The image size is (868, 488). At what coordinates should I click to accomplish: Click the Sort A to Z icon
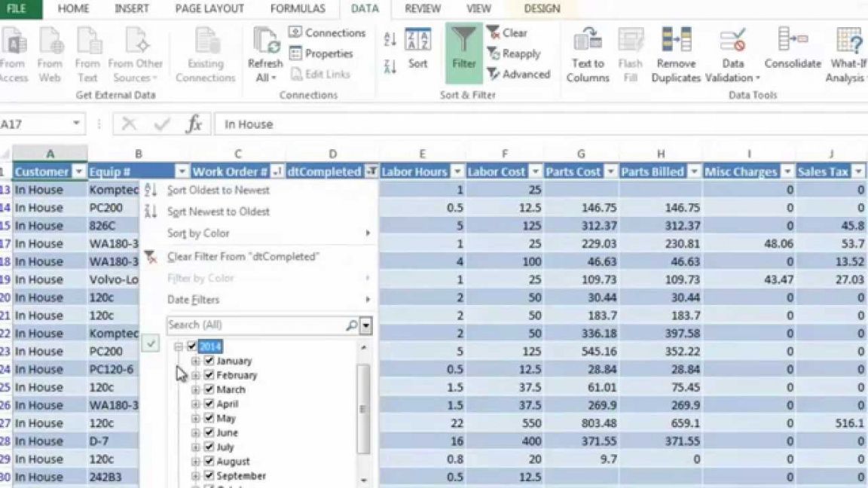point(390,38)
